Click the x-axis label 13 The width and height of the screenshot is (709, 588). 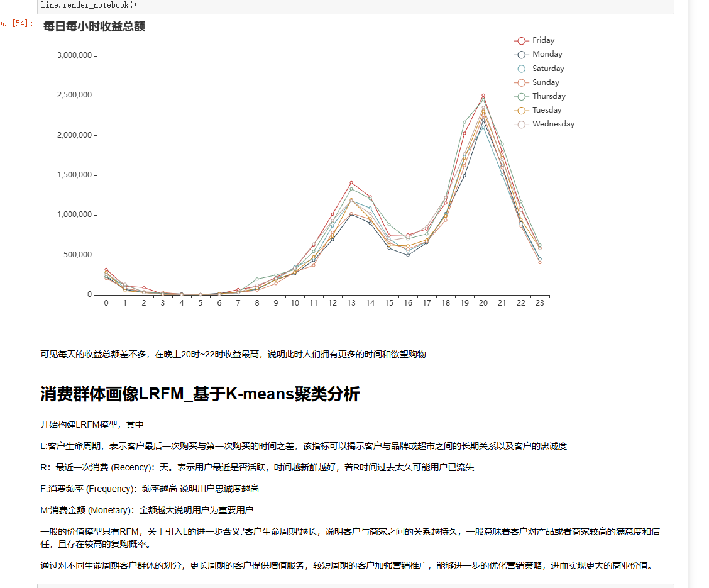351,303
